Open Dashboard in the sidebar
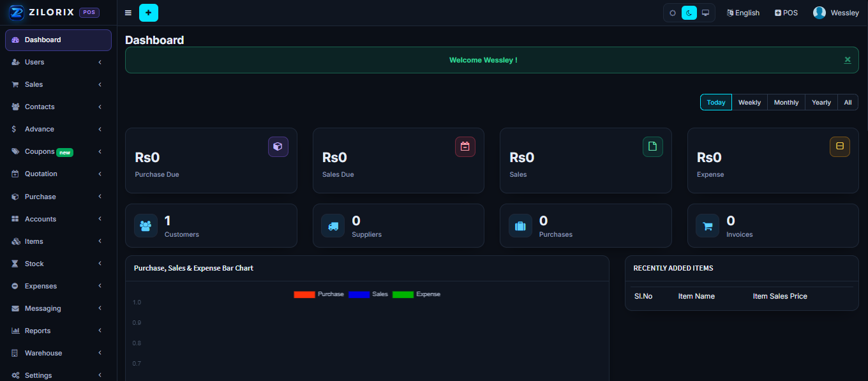The image size is (868, 381). (58, 40)
